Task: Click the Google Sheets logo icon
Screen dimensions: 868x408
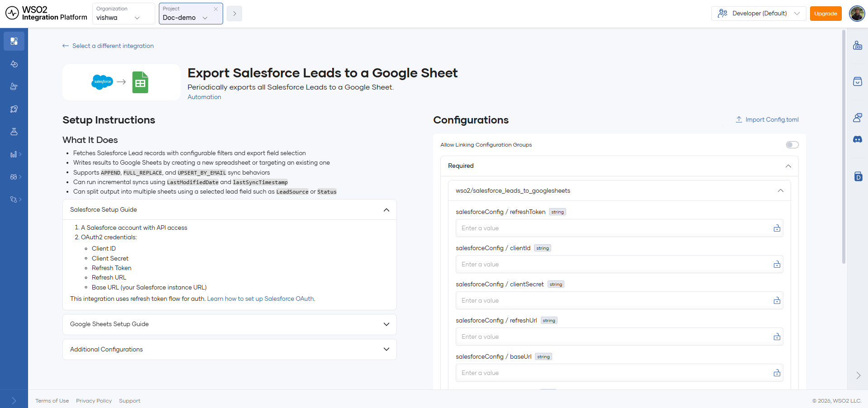Action: (140, 82)
